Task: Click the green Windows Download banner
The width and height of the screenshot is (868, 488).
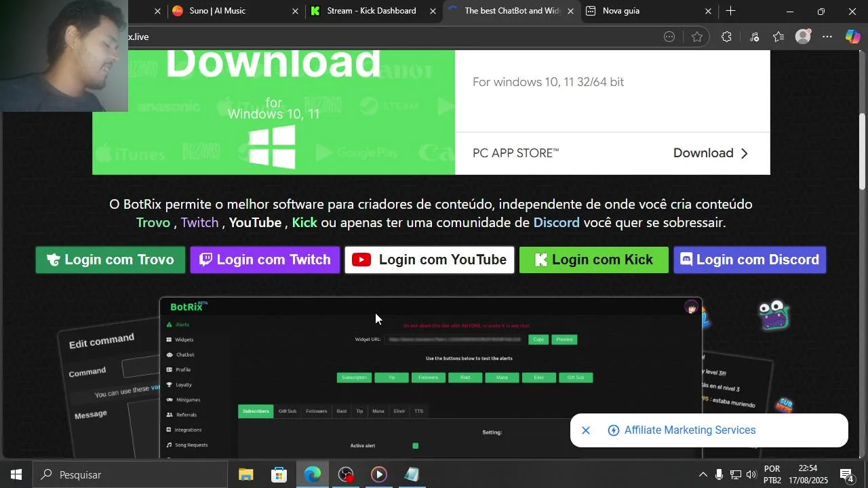Action: pyautogui.click(x=273, y=113)
